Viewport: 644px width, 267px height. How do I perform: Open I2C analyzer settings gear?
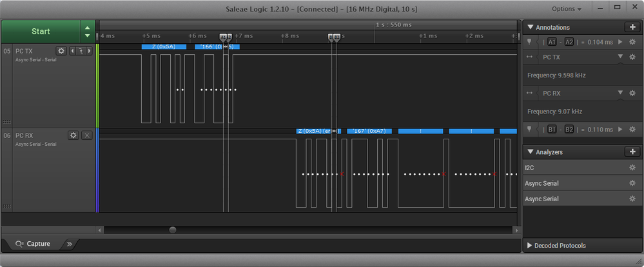632,168
